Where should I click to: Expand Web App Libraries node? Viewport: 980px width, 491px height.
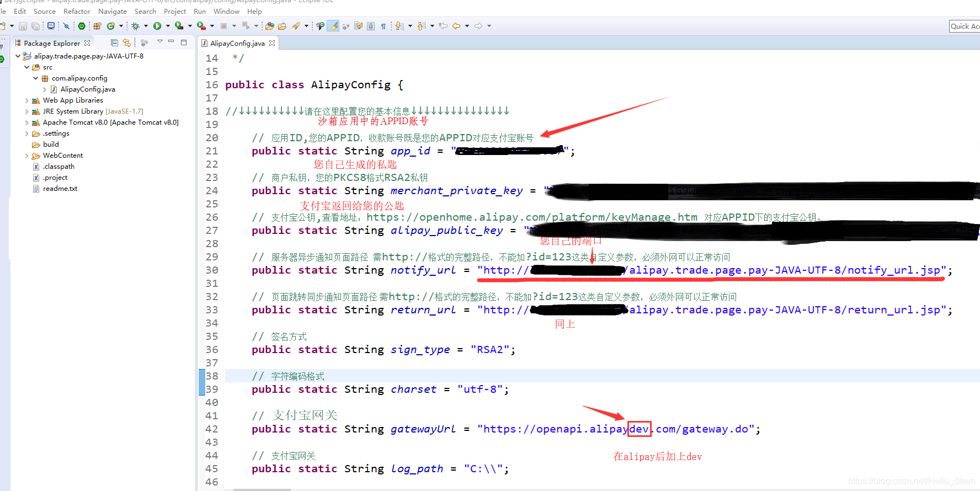26,100
